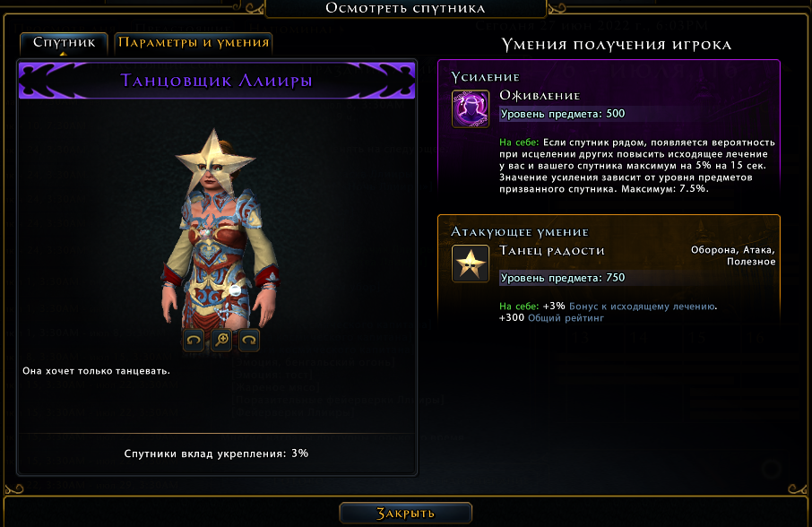The image size is (812, 527).
Task: Click the Оживление power name
Action: pos(540,96)
